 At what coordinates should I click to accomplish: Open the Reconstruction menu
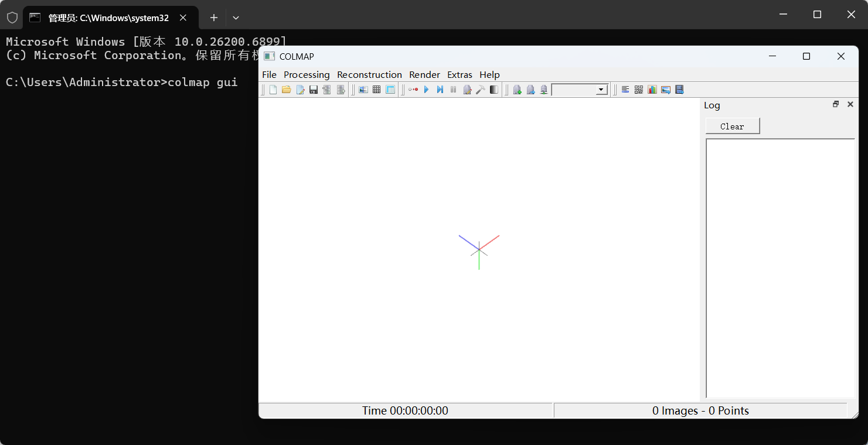tap(369, 74)
